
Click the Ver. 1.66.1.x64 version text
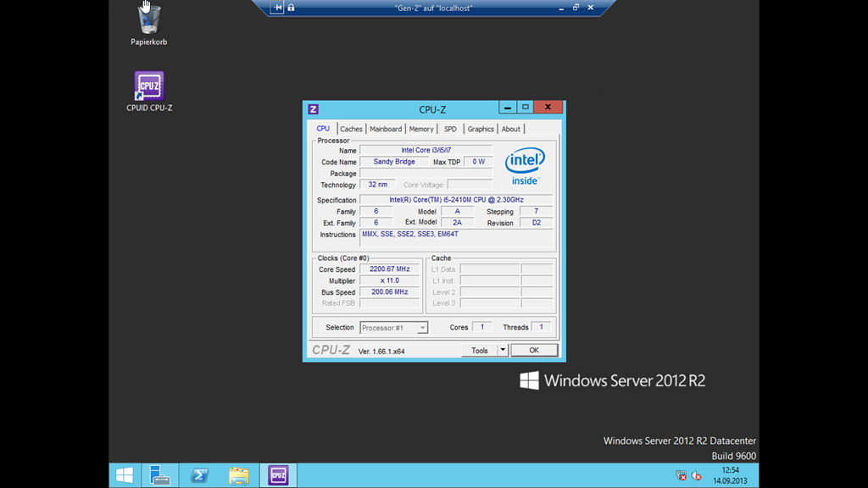pyautogui.click(x=381, y=352)
